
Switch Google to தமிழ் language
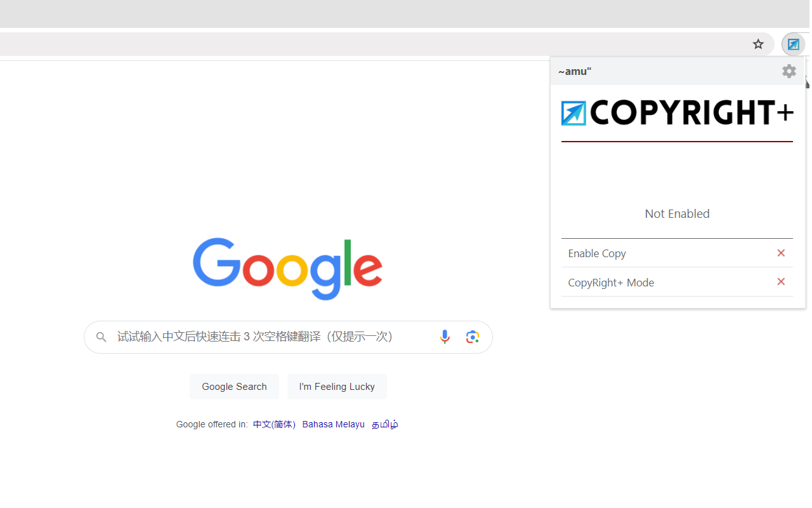(385, 424)
